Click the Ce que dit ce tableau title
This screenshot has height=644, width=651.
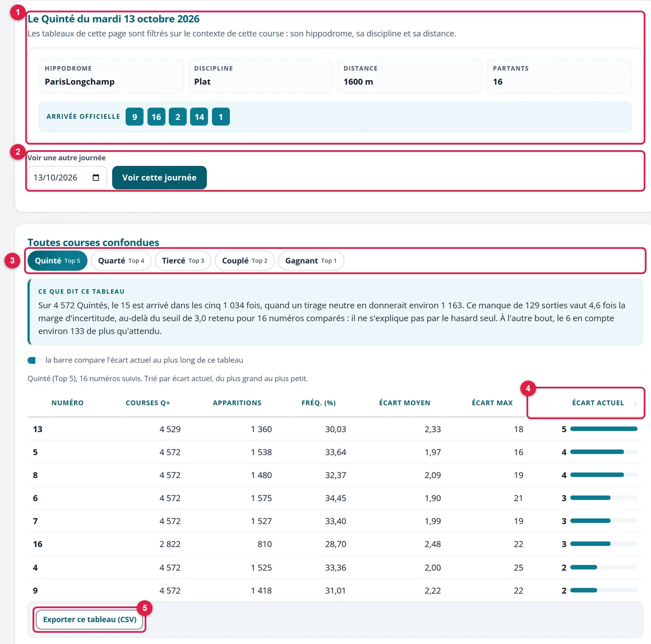coord(81,291)
